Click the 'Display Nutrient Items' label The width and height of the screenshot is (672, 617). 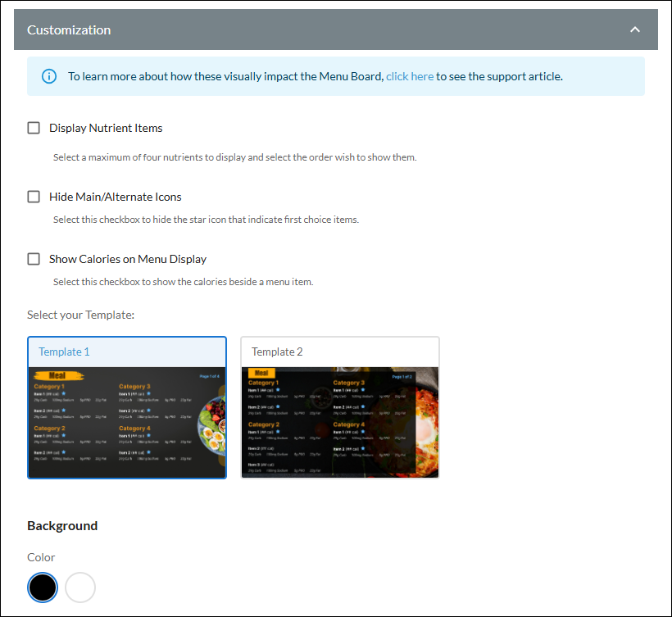point(106,128)
